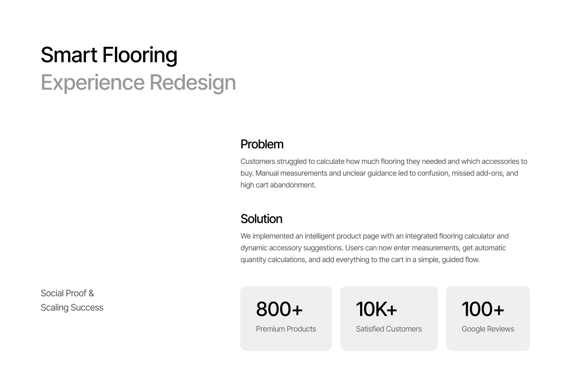
Task: Click the "dynamic accessory suggestions" phrase
Action: click(x=292, y=248)
